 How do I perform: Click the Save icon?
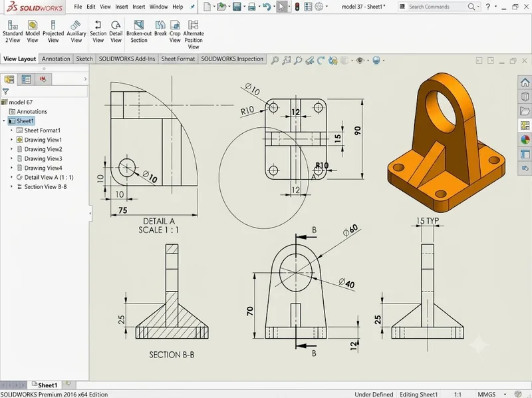[x=237, y=7]
